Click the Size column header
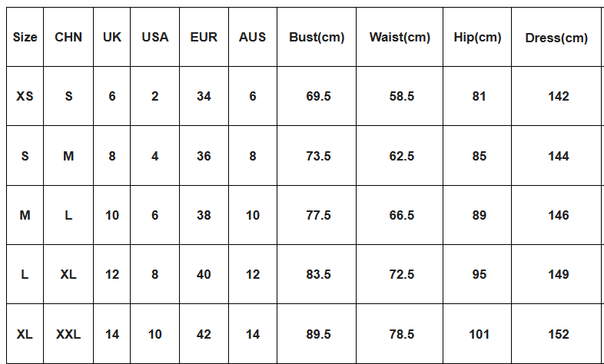Screen dimensions: 604x364 (25, 37)
